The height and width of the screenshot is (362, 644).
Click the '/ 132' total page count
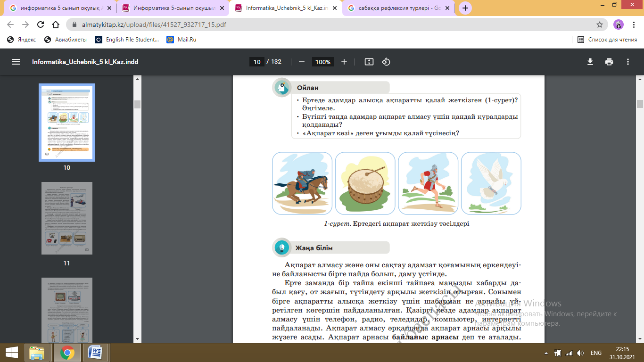coord(274,62)
